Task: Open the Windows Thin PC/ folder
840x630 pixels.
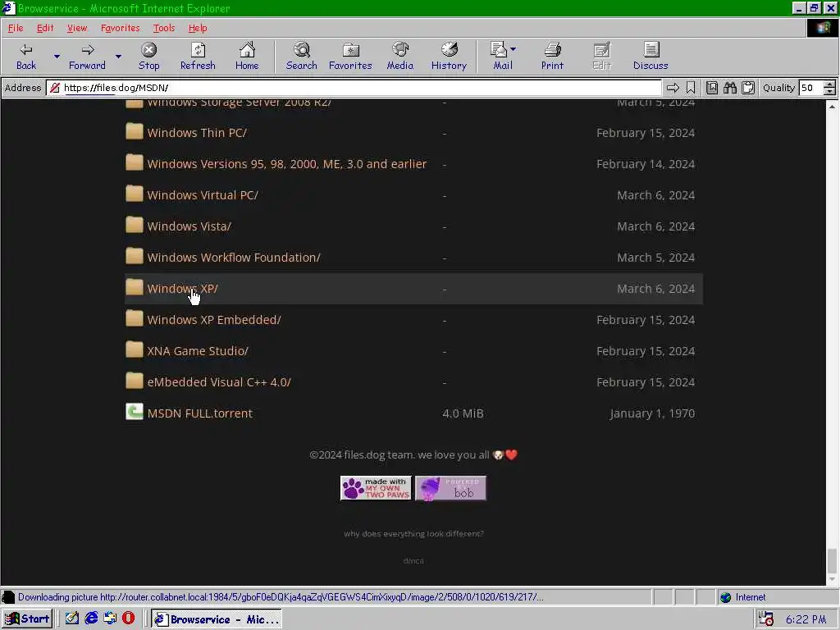Action: click(x=197, y=133)
